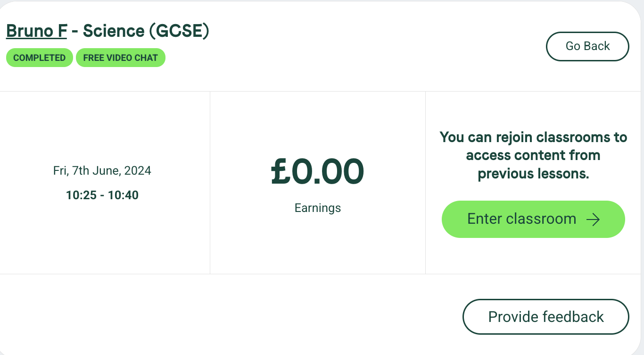Image resolution: width=644 pixels, height=355 pixels.
Task: Click the COMPLETED status badge
Action: point(40,58)
